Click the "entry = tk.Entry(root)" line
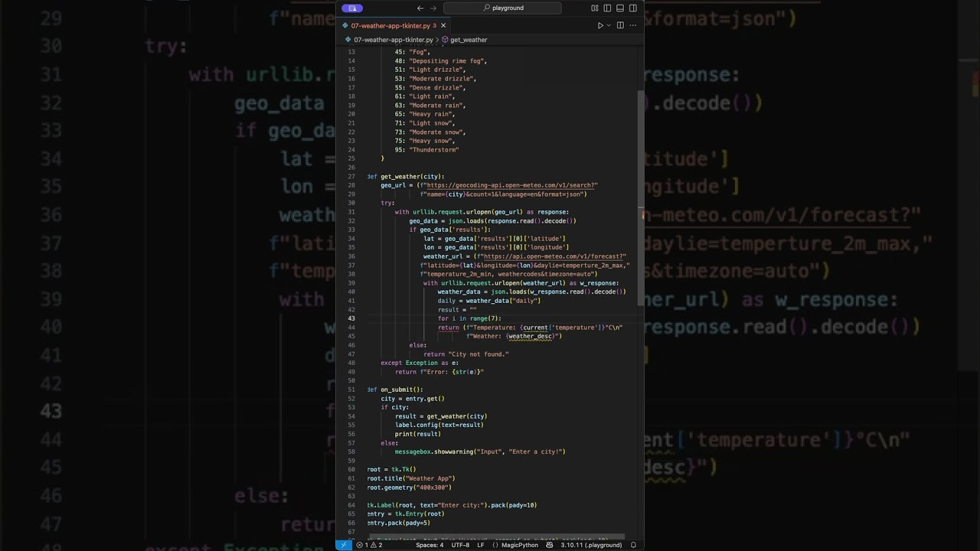This screenshot has height=551, width=980. click(x=406, y=514)
